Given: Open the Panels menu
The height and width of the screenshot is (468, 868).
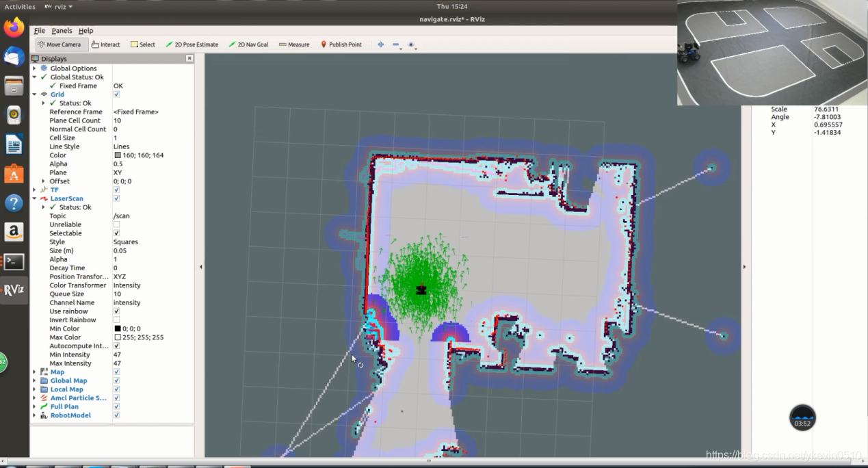Looking at the screenshot, I should 62,31.
